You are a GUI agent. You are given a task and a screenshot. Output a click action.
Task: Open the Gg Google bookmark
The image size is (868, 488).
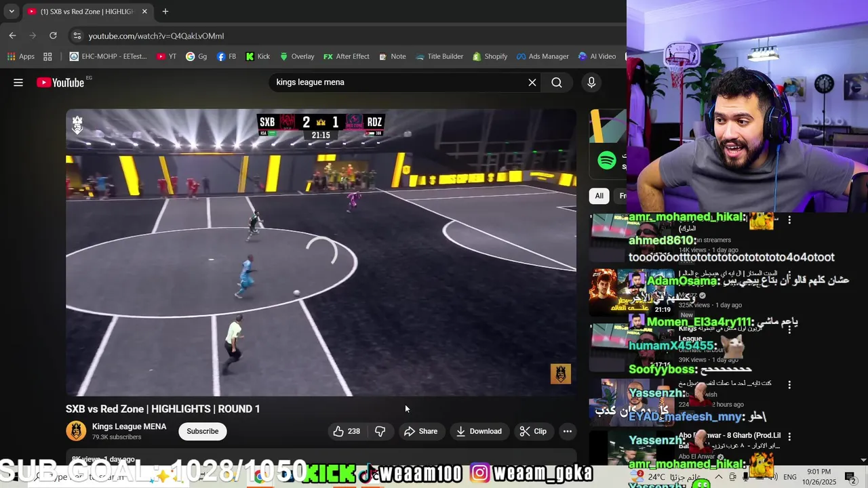[197, 57]
